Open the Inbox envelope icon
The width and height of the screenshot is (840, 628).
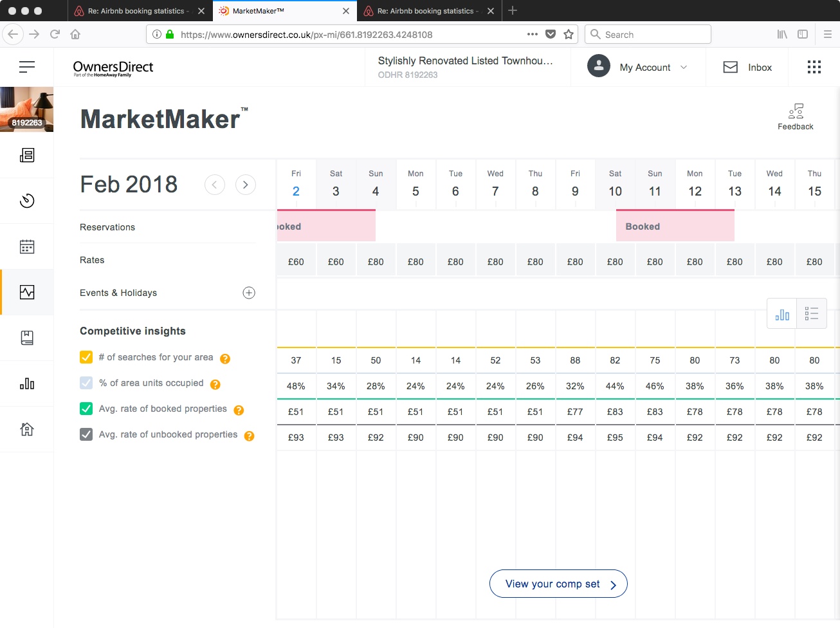(731, 68)
